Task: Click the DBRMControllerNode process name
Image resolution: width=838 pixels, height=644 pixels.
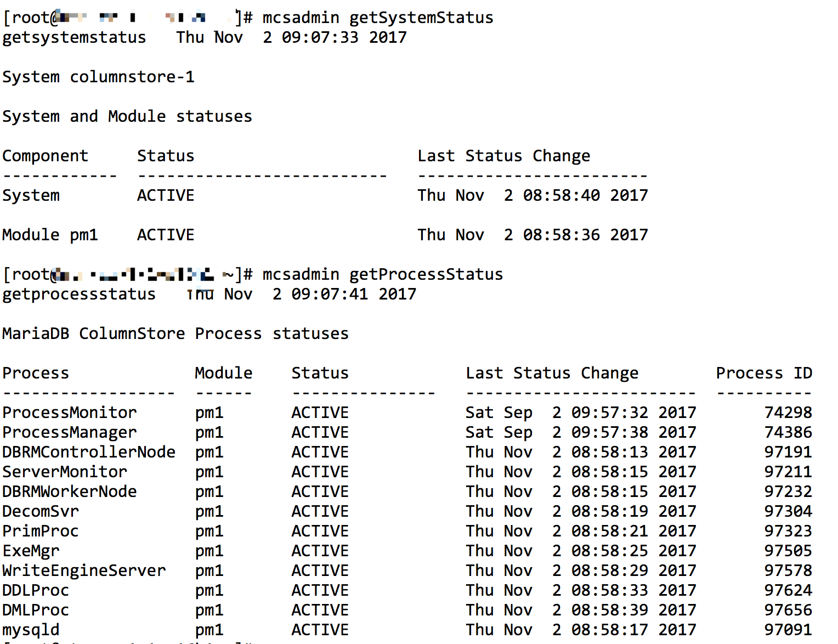Action: (89, 452)
